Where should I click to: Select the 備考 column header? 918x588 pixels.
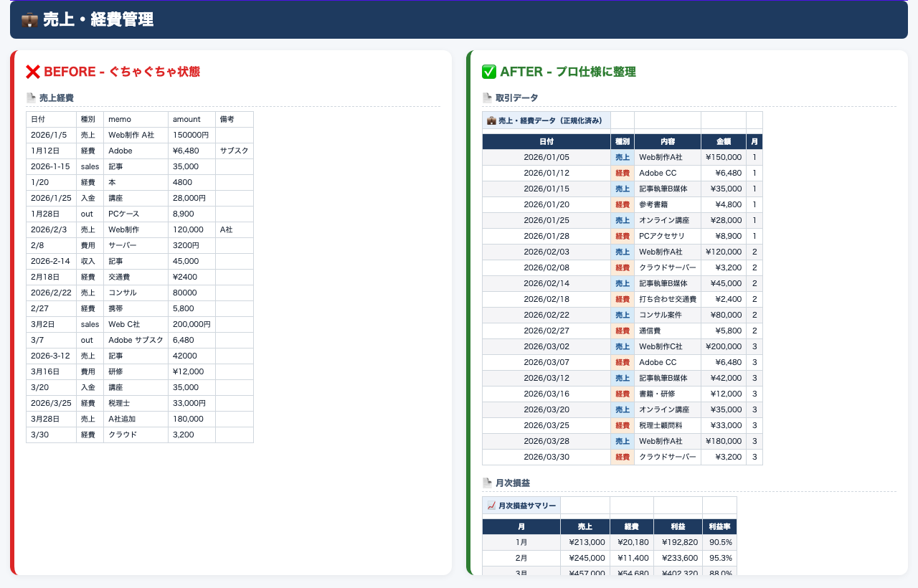click(235, 119)
